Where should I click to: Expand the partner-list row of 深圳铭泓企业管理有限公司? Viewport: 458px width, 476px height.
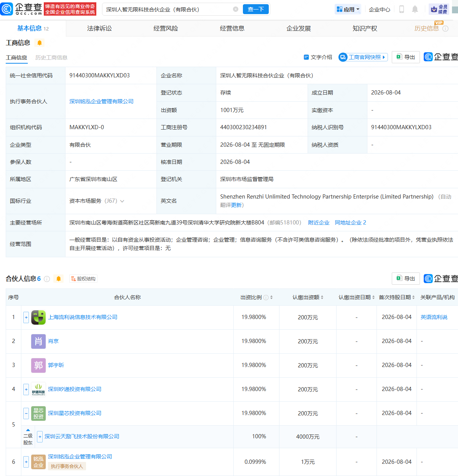[26, 462]
